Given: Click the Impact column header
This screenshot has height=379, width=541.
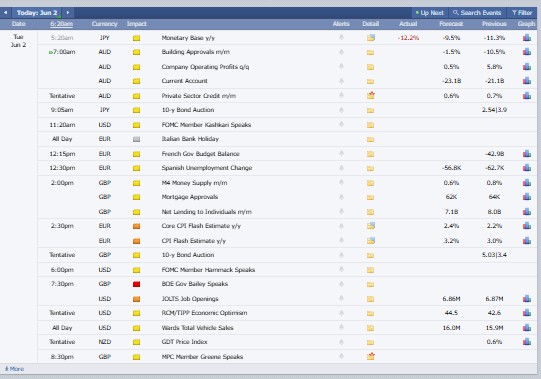Looking at the screenshot, I should click(137, 24).
